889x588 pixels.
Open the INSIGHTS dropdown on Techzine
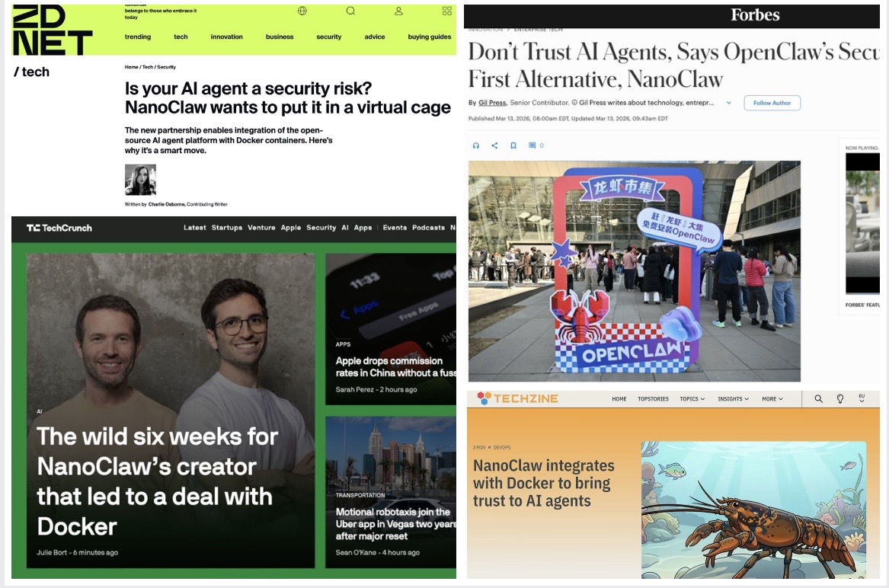pyautogui.click(x=732, y=398)
